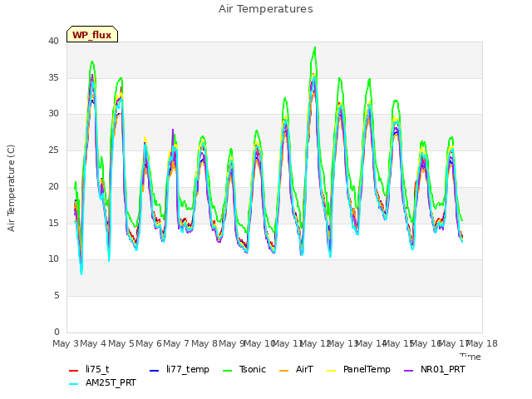This screenshot has width=532, height=399.
Task: Click the May 3 x-axis tick label
Action: pos(66,343)
